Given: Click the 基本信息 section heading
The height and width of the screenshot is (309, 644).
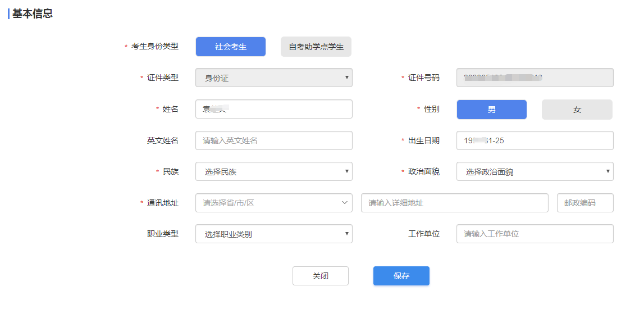Looking at the screenshot, I should (x=33, y=14).
